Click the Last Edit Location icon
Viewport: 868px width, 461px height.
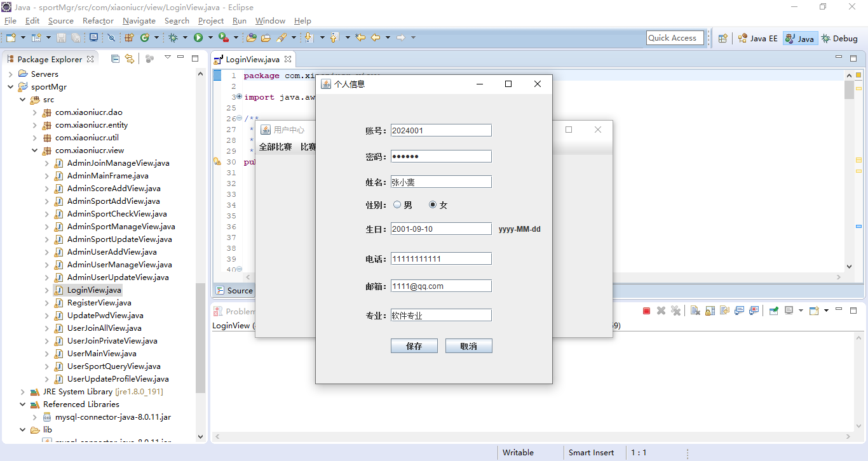(360, 38)
